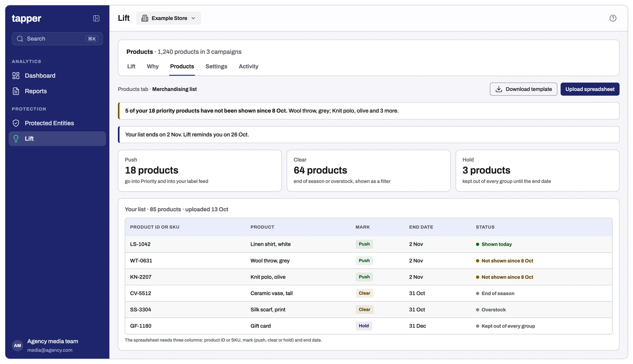The width and height of the screenshot is (633, 364).
Task: Click the END DATE column header
Action: (x=421, y=227)
